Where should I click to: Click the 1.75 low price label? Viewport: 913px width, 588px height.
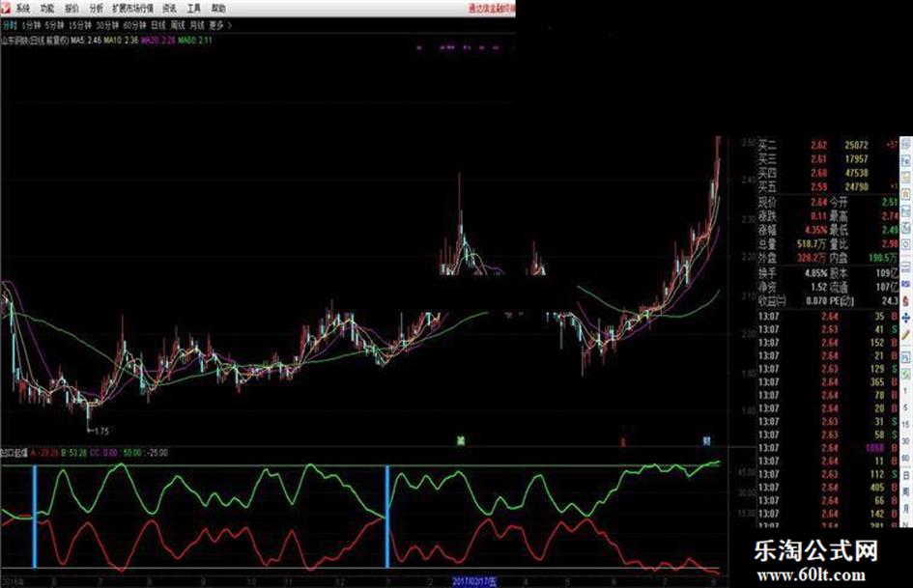coord(101,432)
